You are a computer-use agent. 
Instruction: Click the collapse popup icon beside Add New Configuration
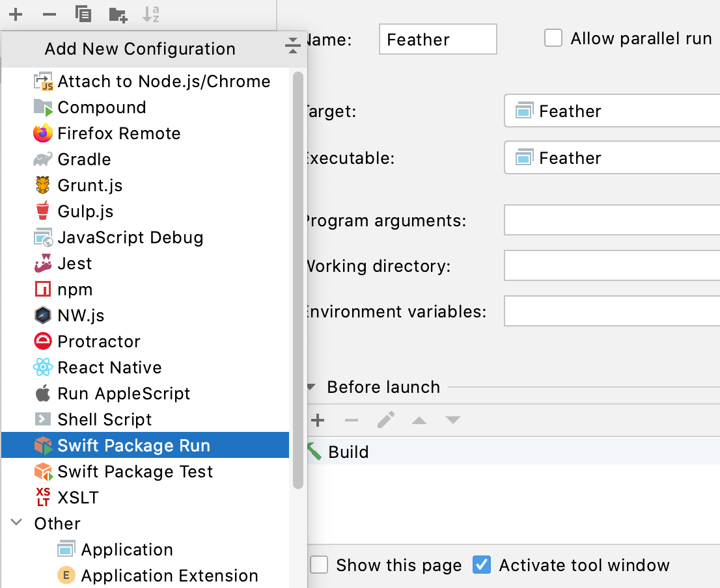click(292, 46)
